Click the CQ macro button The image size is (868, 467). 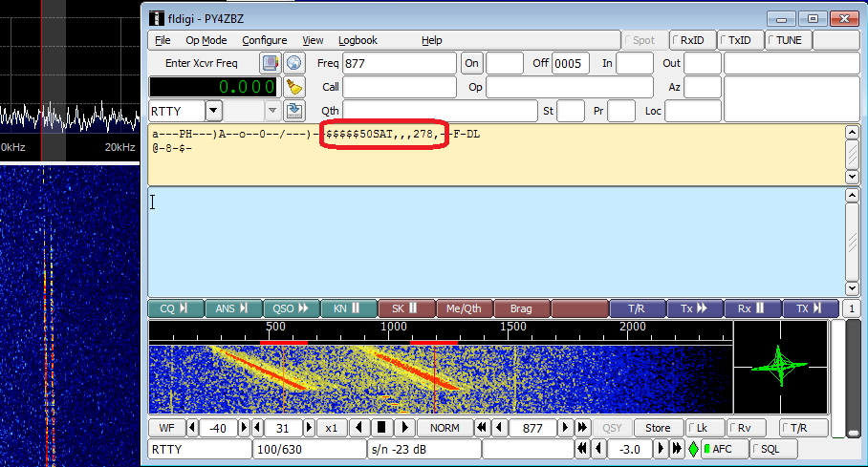click(175, 308)
